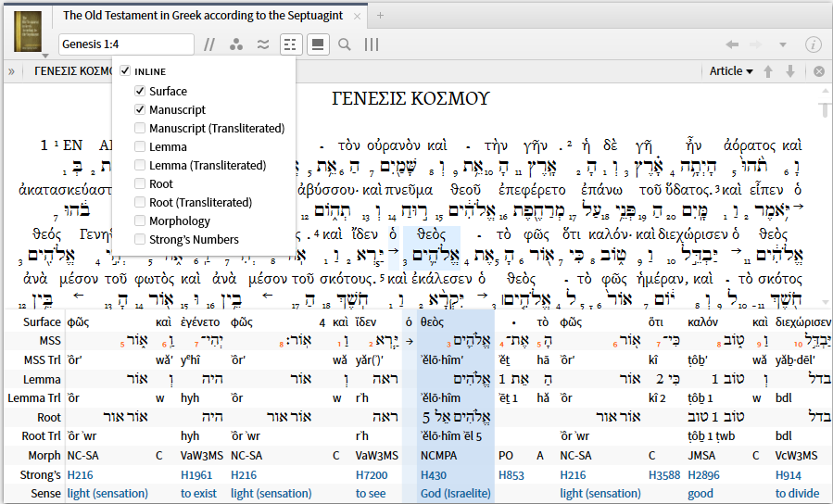Open the Article navigation dropdown
This screenshot has width=833, height=504.
click(731, 71)
